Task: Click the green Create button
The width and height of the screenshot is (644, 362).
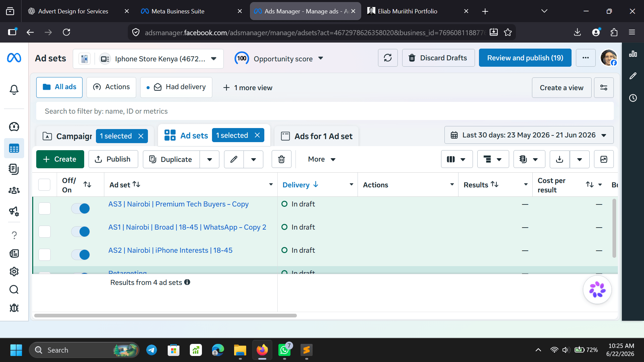Action: pyautogui.click(x=60, y=159)
